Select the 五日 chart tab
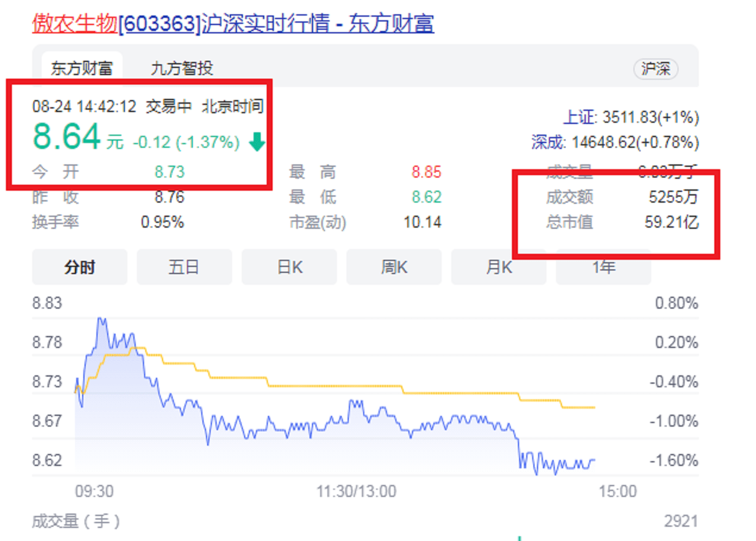This screenshot has height=541, width=756. pyautogui.click(x=185, y=267)
